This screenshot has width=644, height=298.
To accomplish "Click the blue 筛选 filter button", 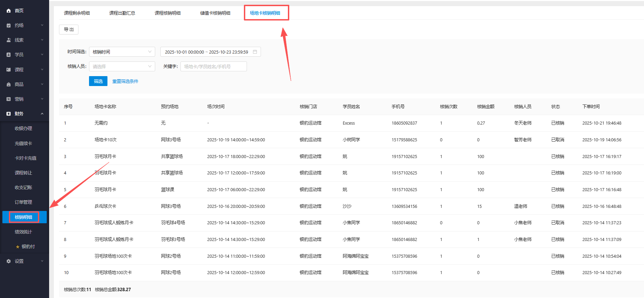I will [98, 81].
